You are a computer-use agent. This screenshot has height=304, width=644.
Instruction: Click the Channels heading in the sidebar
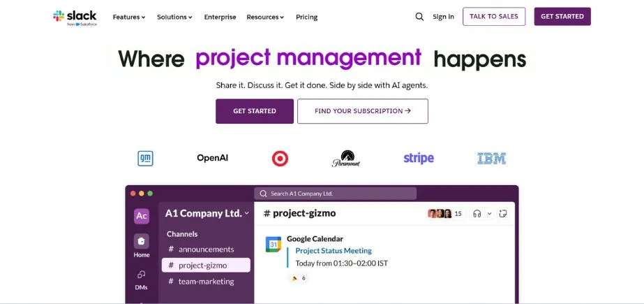coord(182,234)
